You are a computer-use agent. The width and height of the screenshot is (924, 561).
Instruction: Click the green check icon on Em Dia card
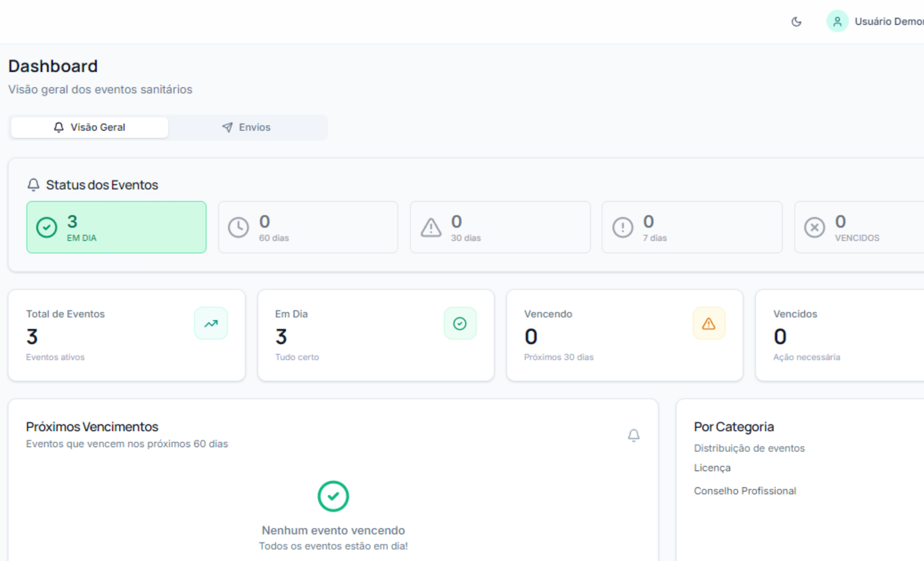coord(460,323)
